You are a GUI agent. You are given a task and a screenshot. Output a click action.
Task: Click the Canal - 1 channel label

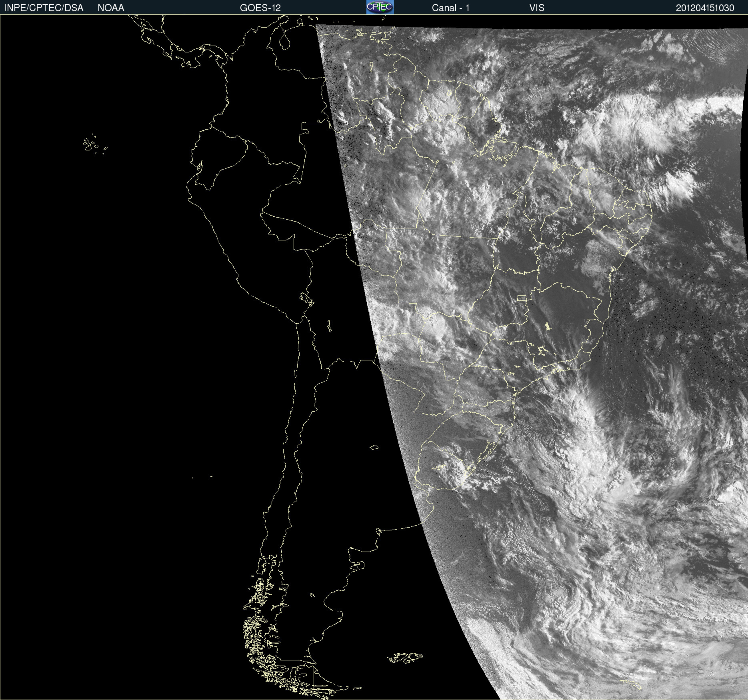pyautogui.click(x=450, y=8)
